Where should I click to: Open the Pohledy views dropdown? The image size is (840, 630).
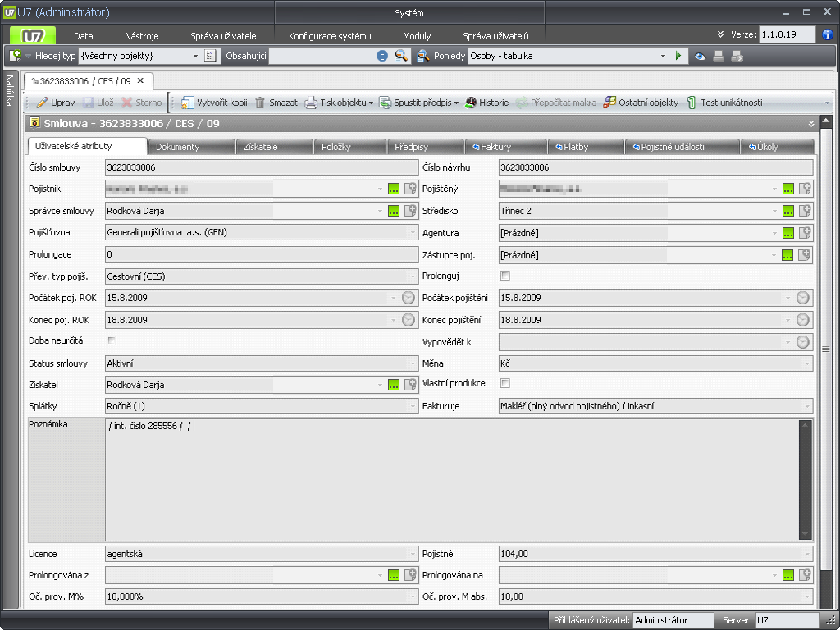(x=663, y=56)
